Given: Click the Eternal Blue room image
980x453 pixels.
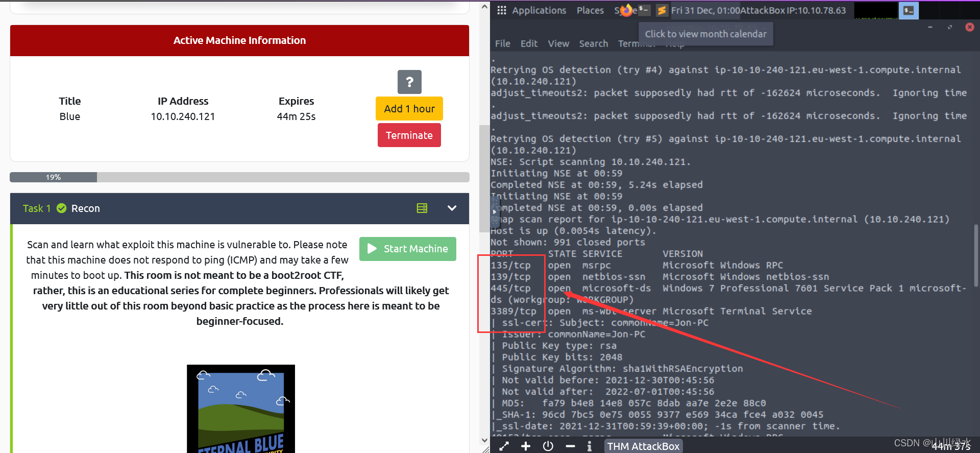Looking at the screenshot, I should [241, 409].
